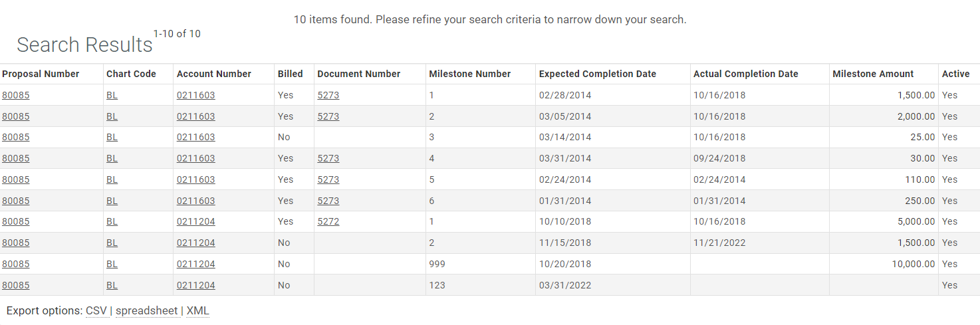Sort by Expected Completion Date header
Screen dimensions: 980x325
click(x=598, y=74)
